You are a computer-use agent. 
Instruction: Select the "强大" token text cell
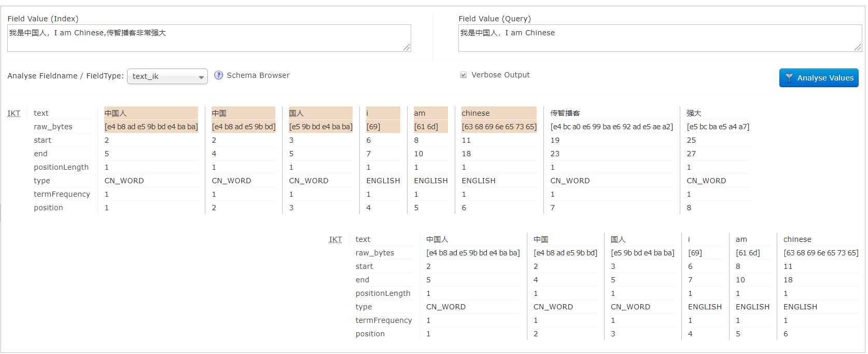pyautogui.click(x=694, y=113)
